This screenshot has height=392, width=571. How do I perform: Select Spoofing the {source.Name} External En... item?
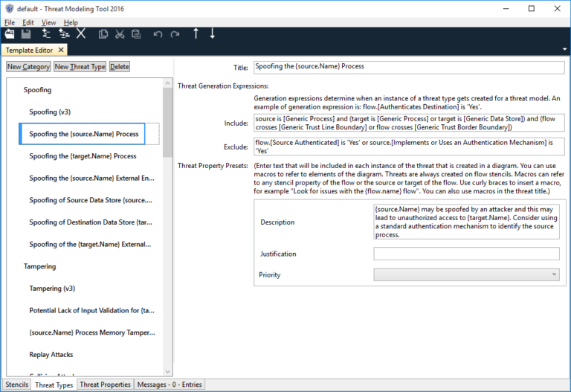click(x=91, y=178)
